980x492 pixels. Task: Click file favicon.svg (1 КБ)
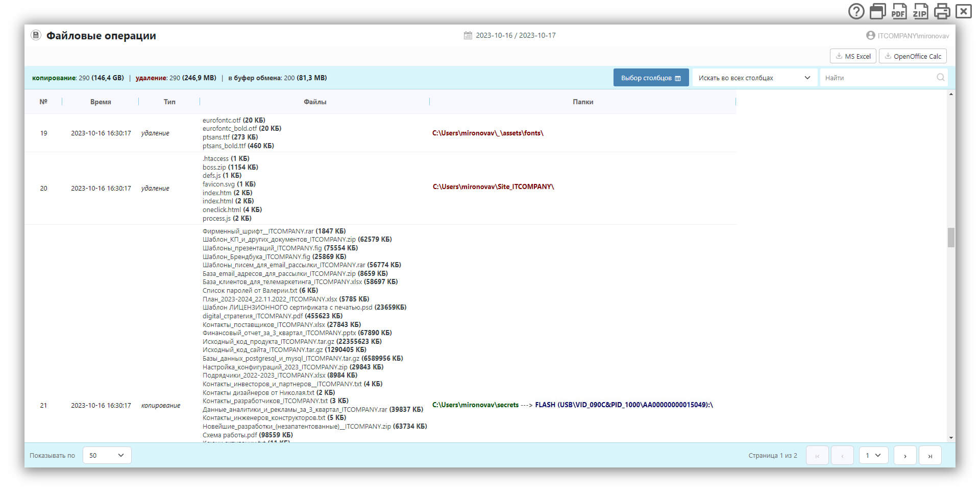(x=229, y=184)
